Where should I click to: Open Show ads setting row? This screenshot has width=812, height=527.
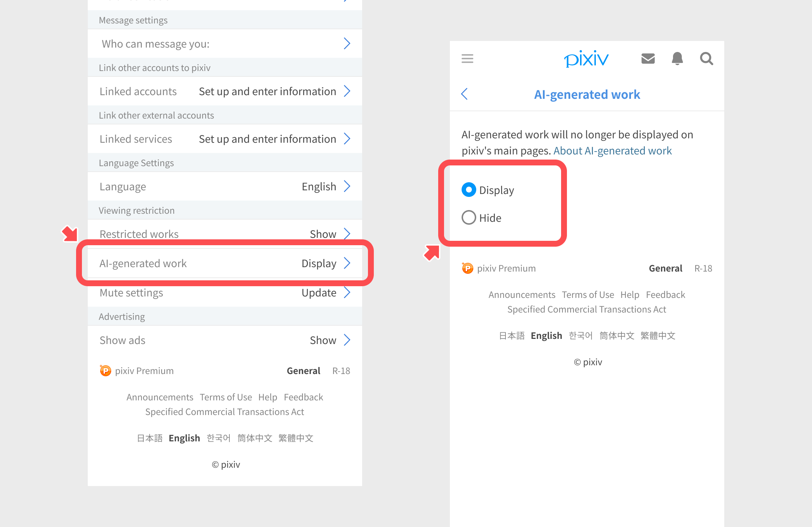225,340
